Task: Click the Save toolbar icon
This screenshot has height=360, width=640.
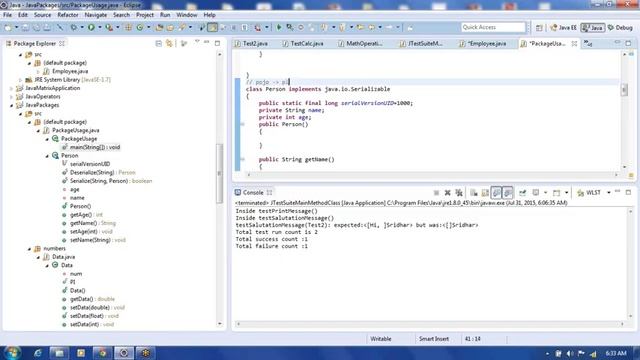Action: pos(25,27)
